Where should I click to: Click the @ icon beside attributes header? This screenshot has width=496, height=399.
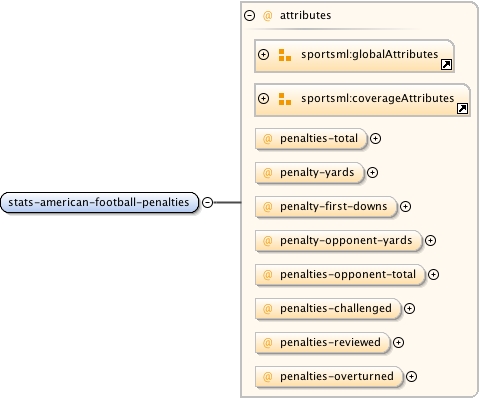point(268,15)
